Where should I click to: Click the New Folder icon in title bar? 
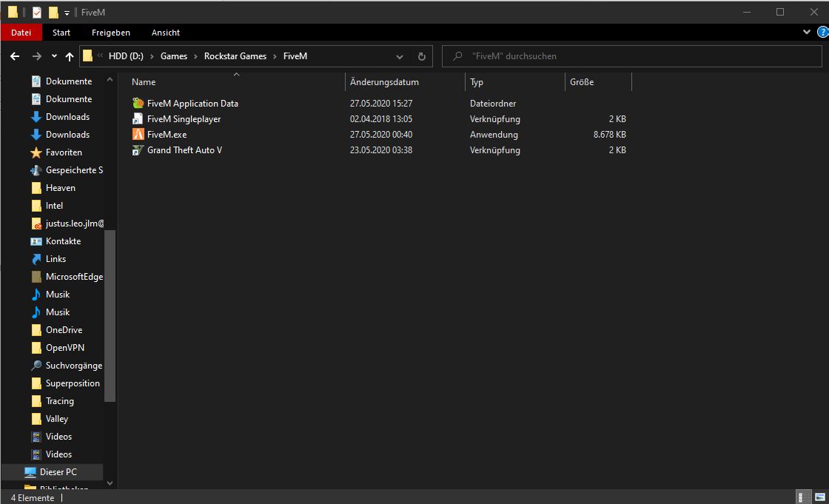tap(53, 12)
